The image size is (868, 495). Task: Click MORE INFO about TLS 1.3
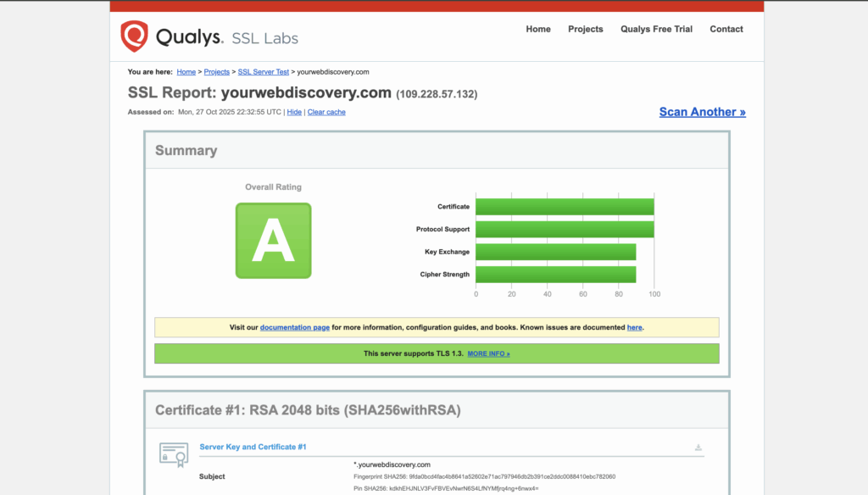(x=488, y=353)
